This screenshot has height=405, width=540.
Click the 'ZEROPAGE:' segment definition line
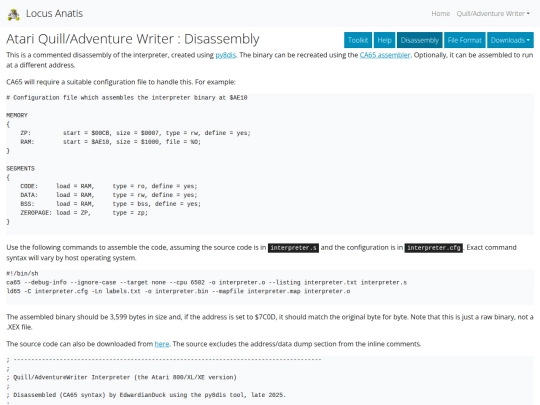pos(84,213)
